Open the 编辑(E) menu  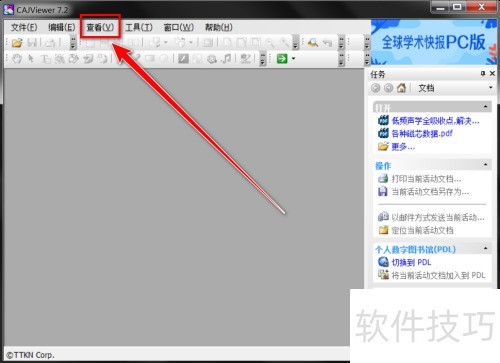pyautogui.click(x=62, y=27)
